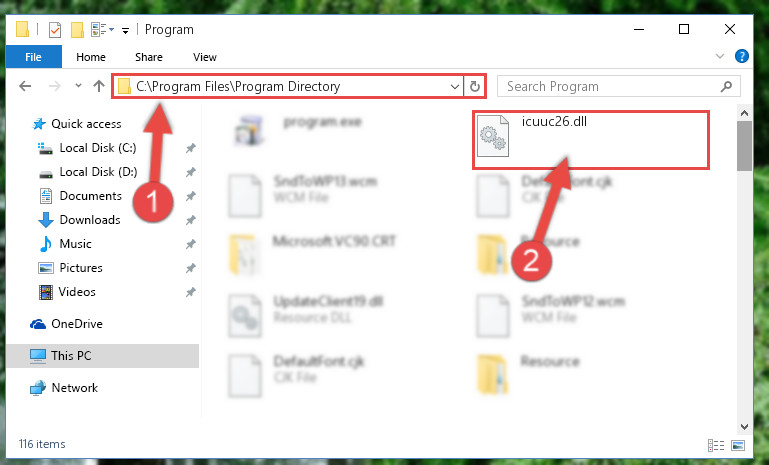Switch to the View tab
Viewport: 769px width, 465px height.
205,57
